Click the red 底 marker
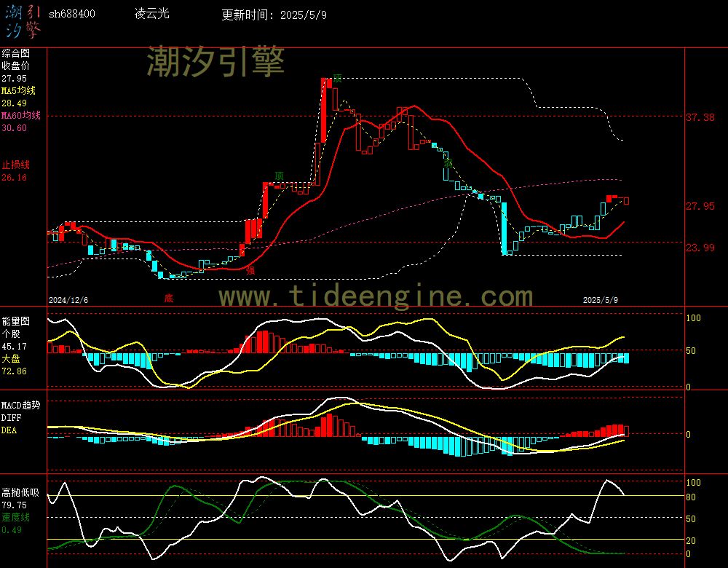The height and width of the screenshot is (568, 728). [x=169, y=298]
